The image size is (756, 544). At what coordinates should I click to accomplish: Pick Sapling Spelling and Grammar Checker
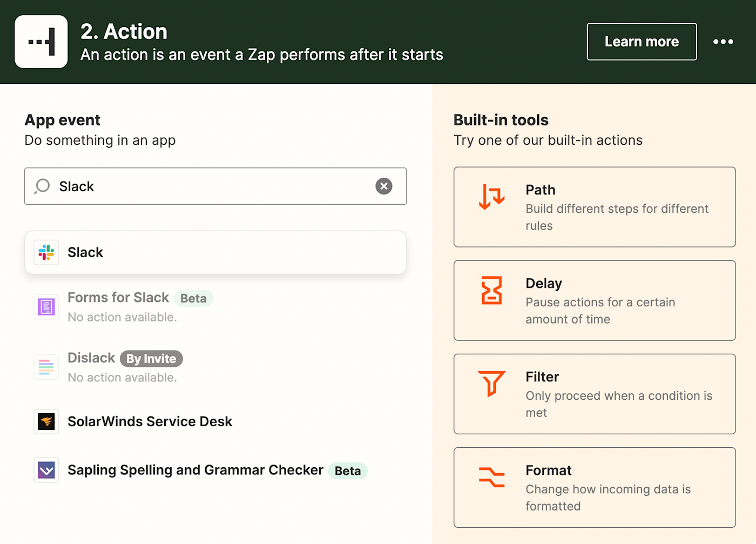point(215,471)
